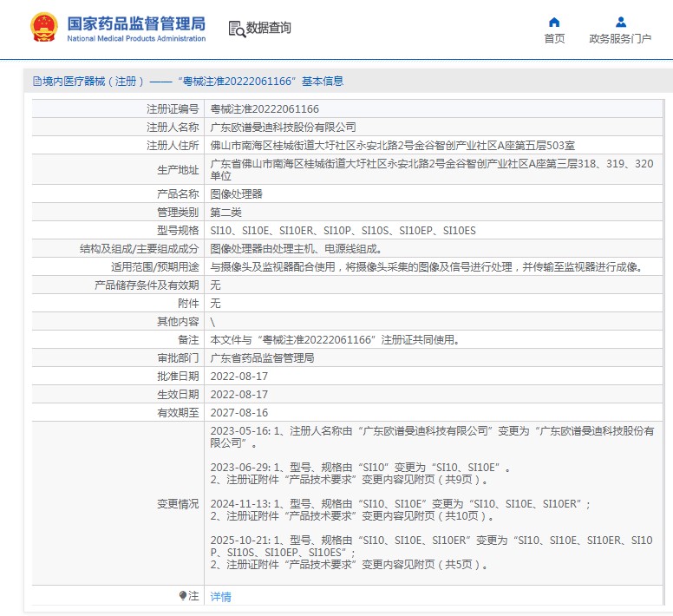Click the backslash value in 其他内容 row
This screenshot has height=616, width=673.
point(212,322)
